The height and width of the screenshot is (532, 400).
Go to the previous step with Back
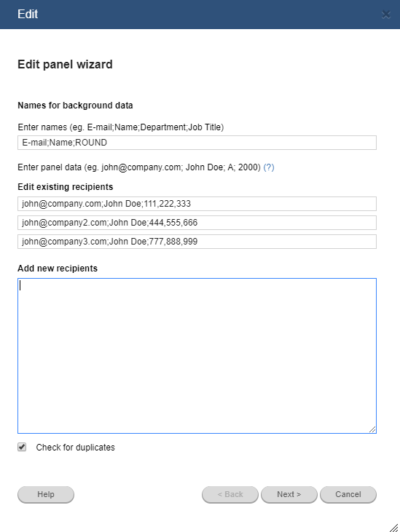230,494
